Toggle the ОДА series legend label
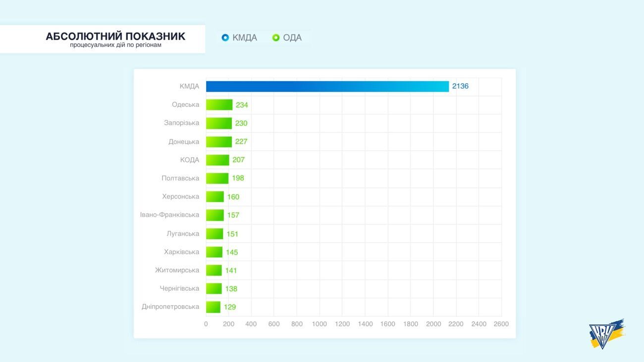Viewport: 644px width, 362px height. pos(292,38)
